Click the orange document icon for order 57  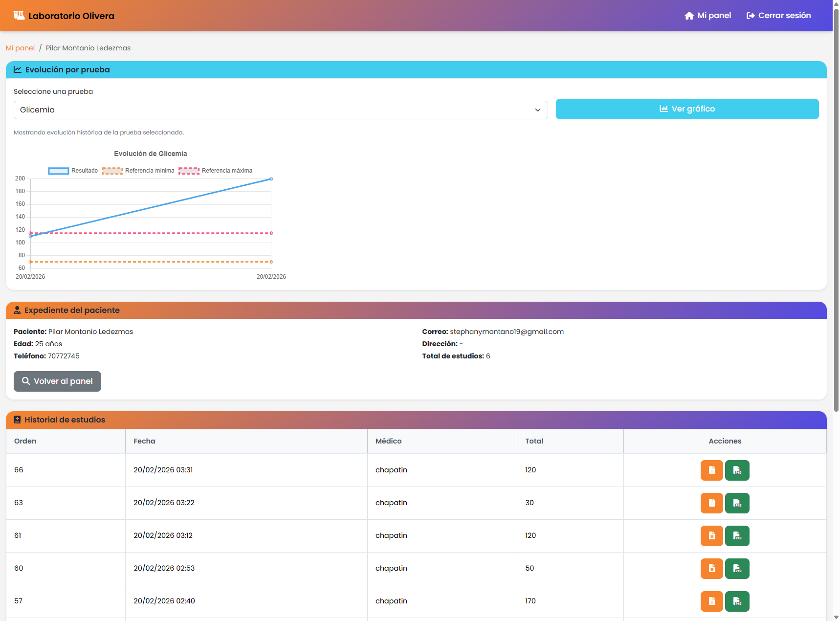point(711,601)
